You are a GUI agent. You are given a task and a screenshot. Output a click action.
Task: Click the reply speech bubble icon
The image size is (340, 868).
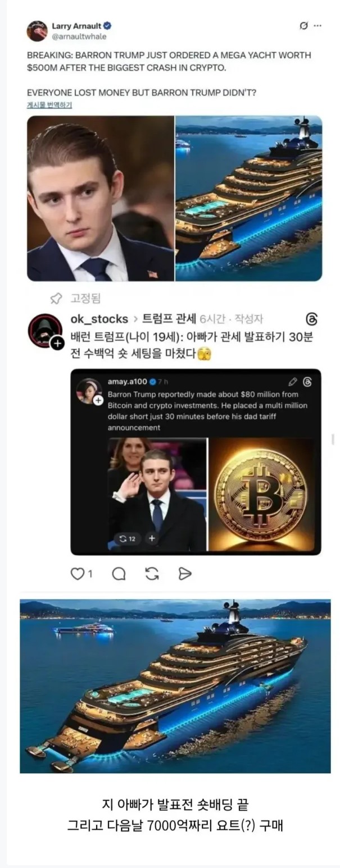point(119,573)
